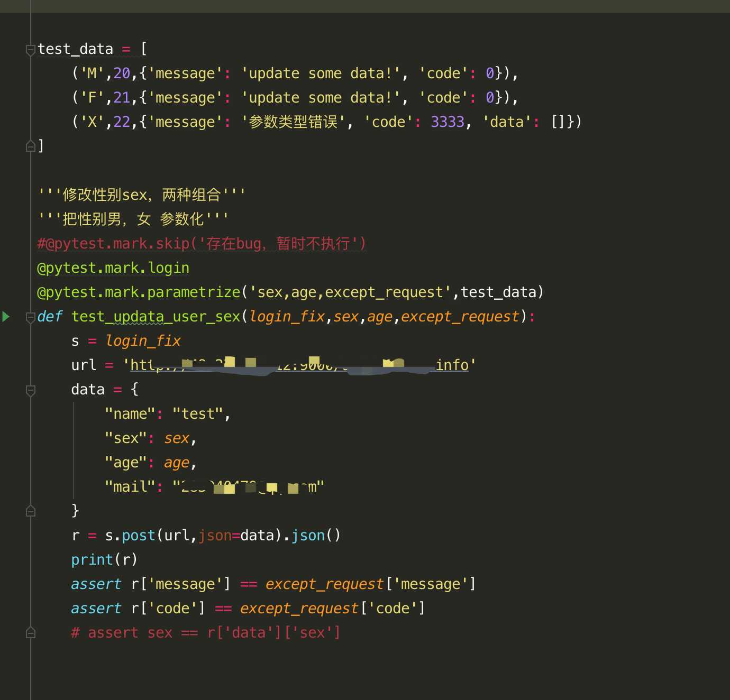Click the number 22 in the test data
The width and height of the screenshot is (730, 700).
pyautogui.click(x=122, y=122)
